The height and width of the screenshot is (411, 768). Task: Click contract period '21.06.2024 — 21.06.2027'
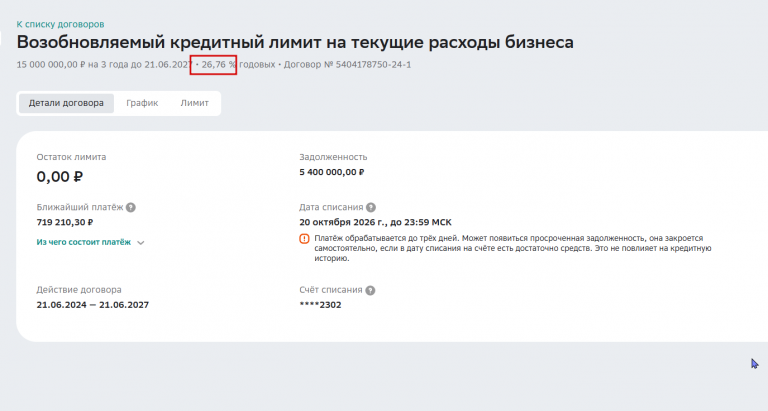(x=93, y=305)
